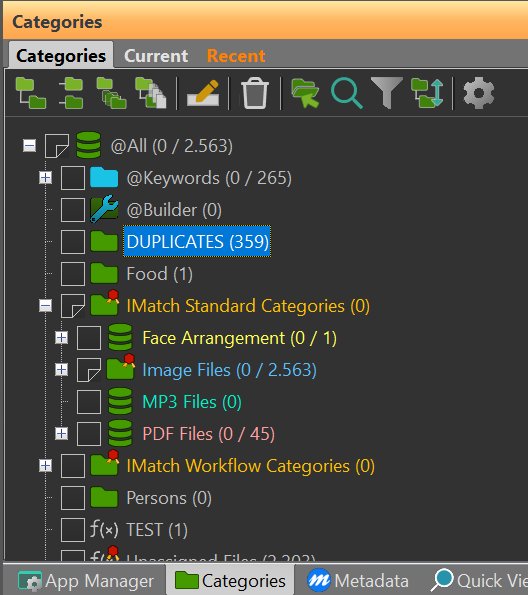
Task: Check the Face Arrangement checkbox
Action: click(88, 338)
